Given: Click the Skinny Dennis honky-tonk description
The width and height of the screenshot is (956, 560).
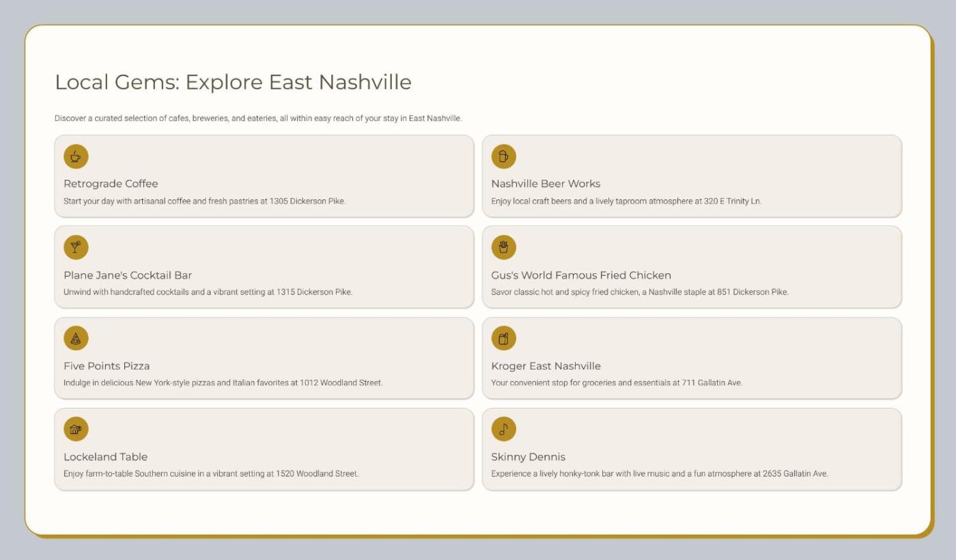Looking at the screenshot, I should [x=659, y=474].
